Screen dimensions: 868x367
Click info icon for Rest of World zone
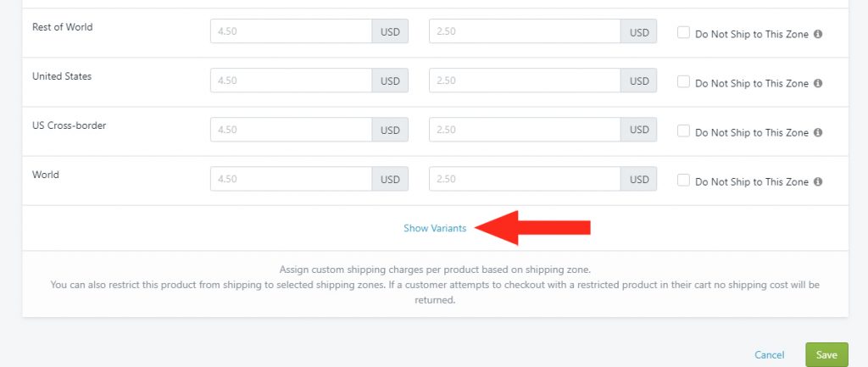pos(818,34)
